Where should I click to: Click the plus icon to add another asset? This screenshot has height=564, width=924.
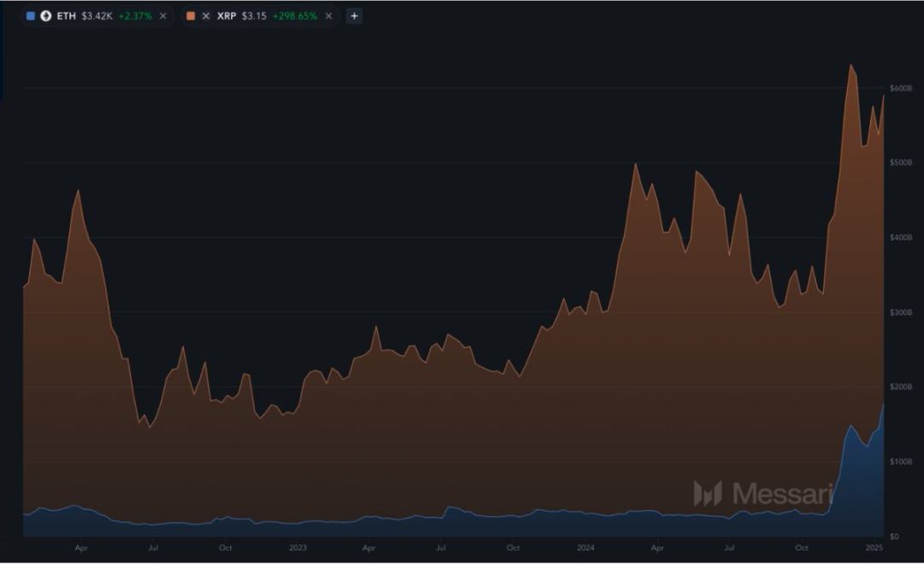click(353, 15)
